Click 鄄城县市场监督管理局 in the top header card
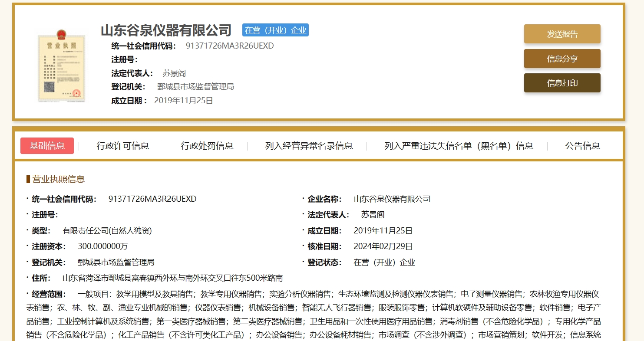Image resolution: width=644 pixels, height=341 pixels. coord(195,87)
